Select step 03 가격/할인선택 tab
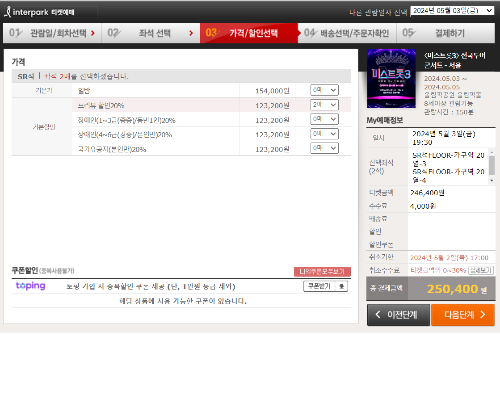This screenshot has height=394, width=500. [249, 33]
